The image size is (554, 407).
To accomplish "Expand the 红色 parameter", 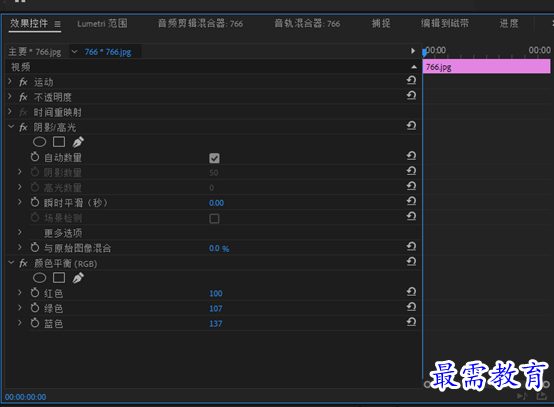I will coord(20,293).
